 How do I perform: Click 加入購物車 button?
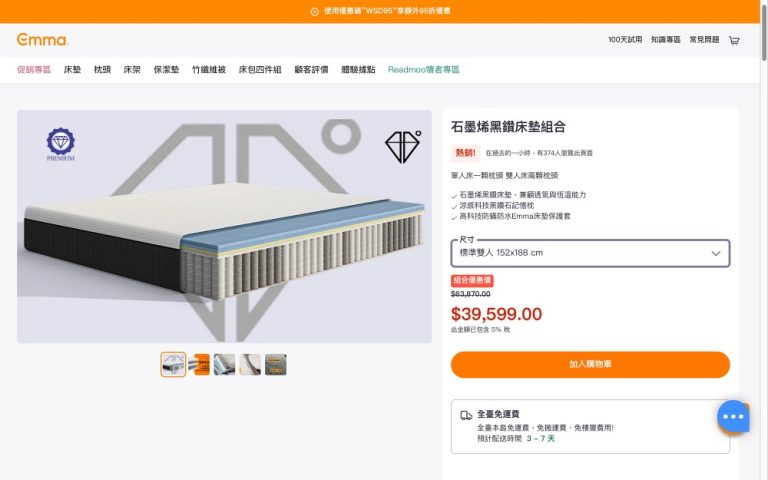click(x=590, y=364)
